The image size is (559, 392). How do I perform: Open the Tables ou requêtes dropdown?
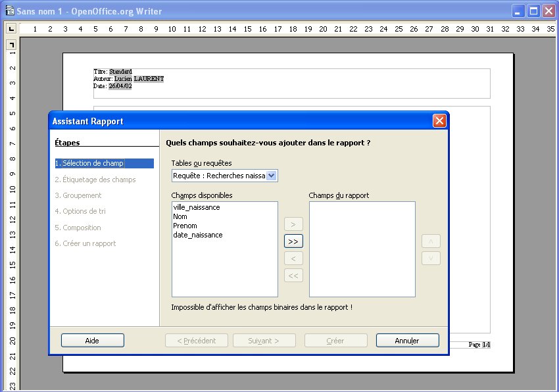pos(272,176)
